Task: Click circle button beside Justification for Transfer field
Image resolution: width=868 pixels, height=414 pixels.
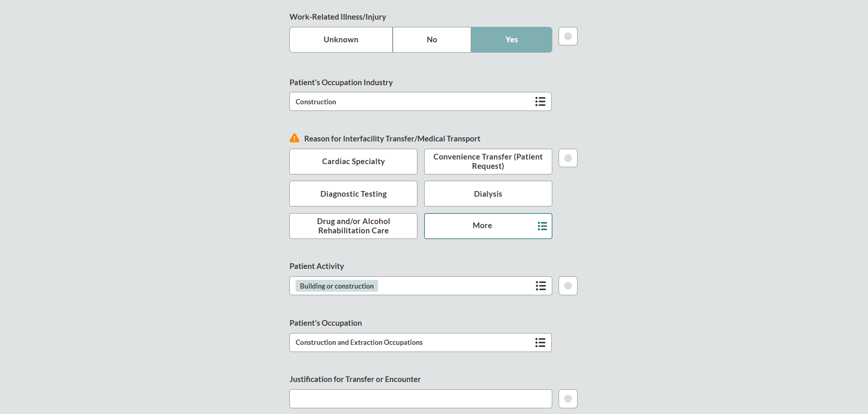Action: point(568,399)
